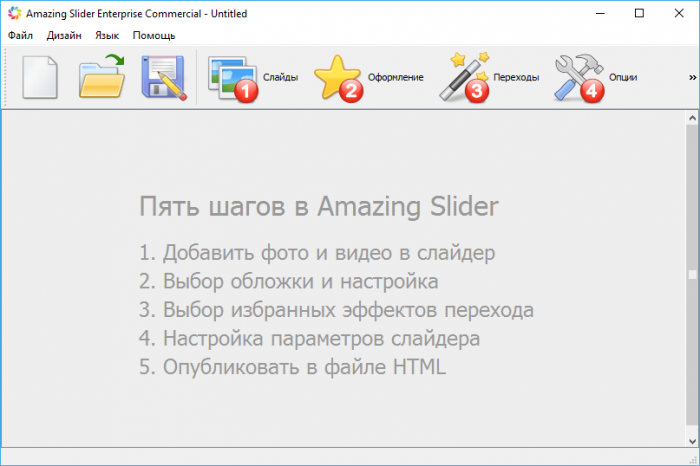Open the Файл menu
This screenshot has height=466, width=700.
pyautogui.click(x=20, y=35)
